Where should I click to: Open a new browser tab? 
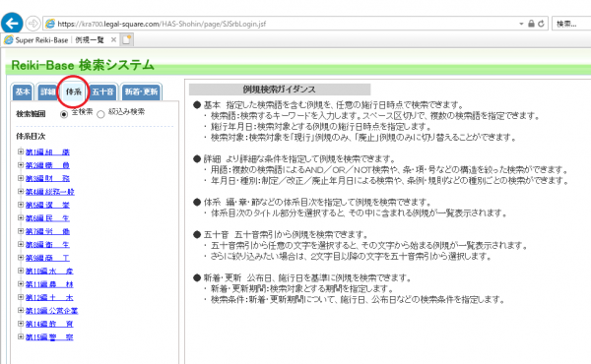click(x=126, y=39)
